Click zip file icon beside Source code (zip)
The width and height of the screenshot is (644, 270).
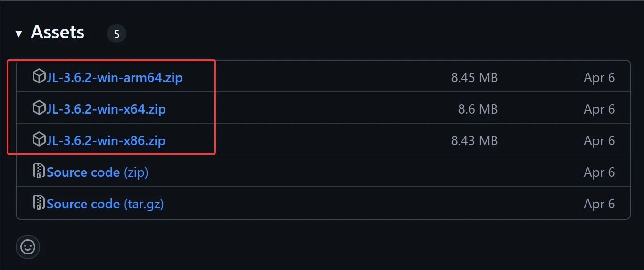tap(39, 172)
